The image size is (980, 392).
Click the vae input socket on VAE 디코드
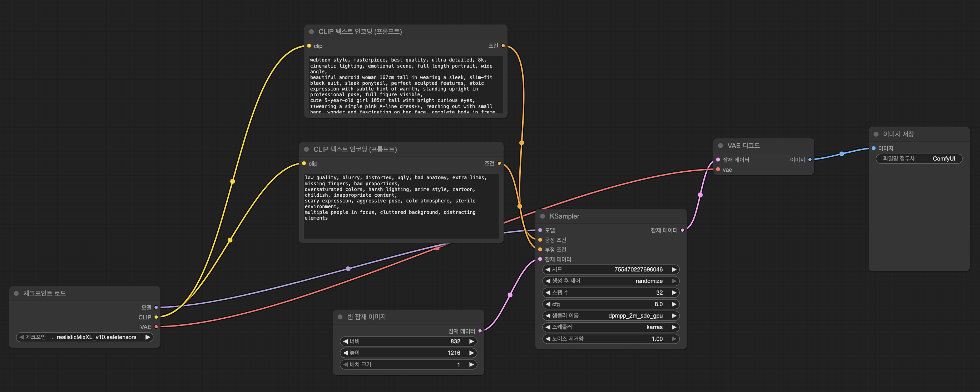pos(718,170)
